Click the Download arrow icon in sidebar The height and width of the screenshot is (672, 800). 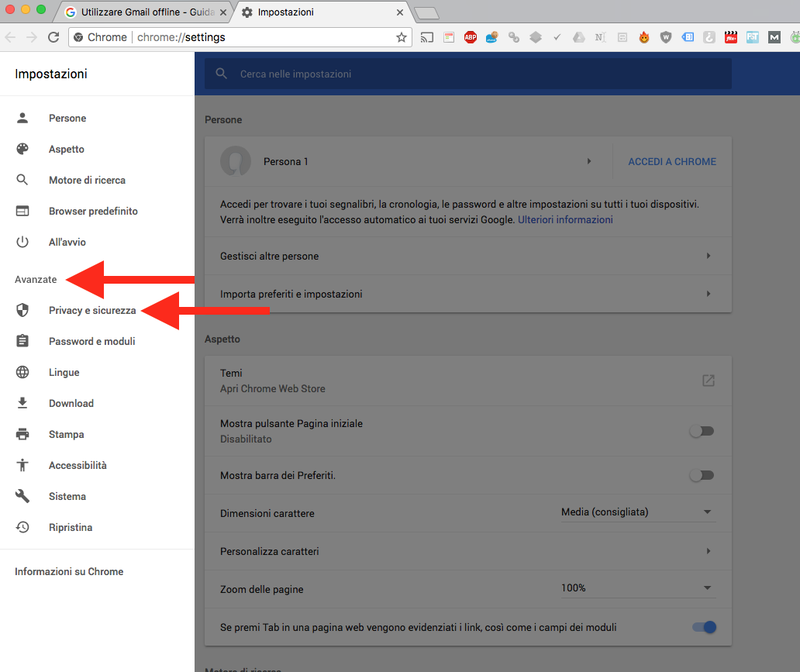click(x=22, y=403)
